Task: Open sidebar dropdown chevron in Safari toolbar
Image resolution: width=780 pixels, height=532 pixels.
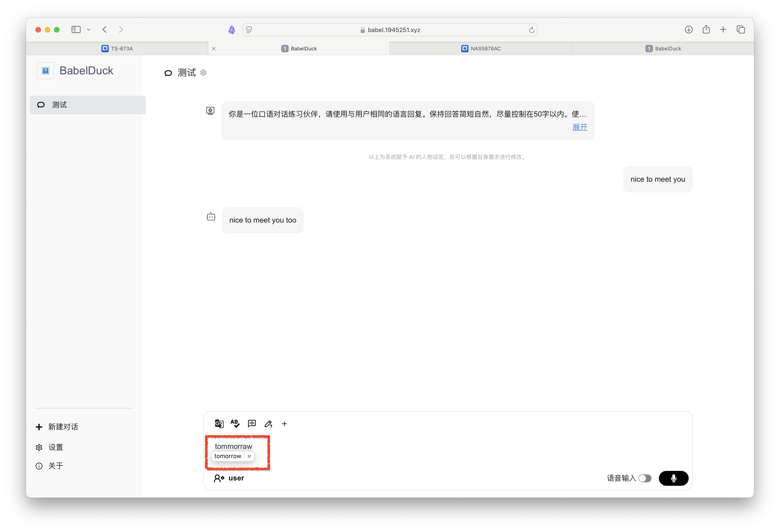Action: tap(89, 30)
